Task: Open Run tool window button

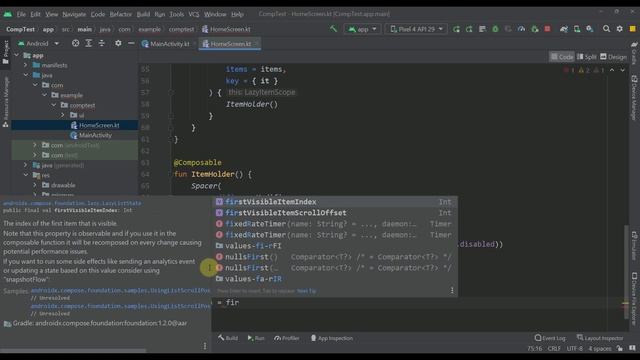Action: click(256, 338)
